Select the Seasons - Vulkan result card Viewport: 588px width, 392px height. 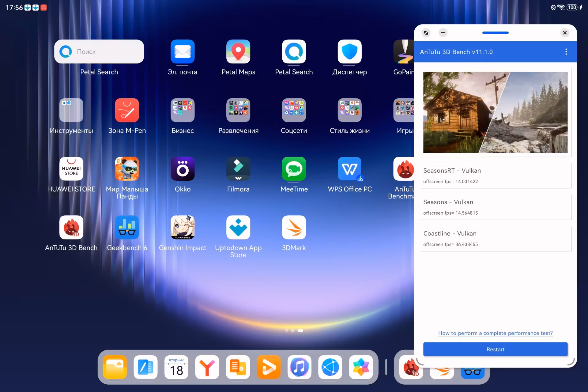click(x=495, y=207)
